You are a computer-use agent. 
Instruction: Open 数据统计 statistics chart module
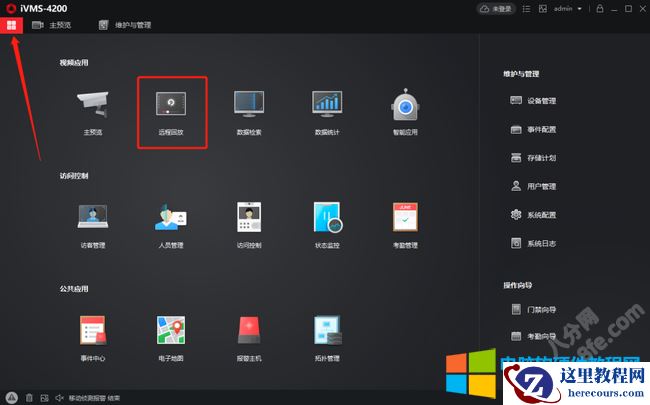click(327, 112)
